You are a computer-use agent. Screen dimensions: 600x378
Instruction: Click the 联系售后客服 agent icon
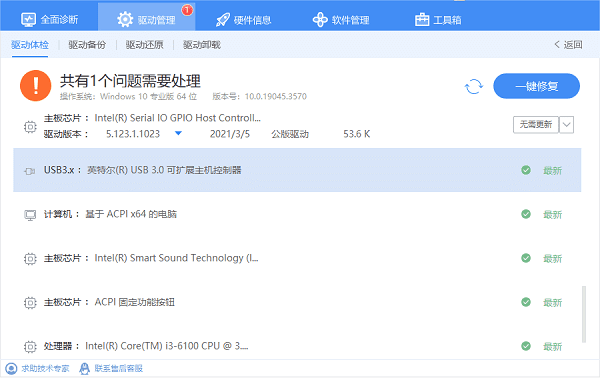pyautogui.click(x=84, y=368)
